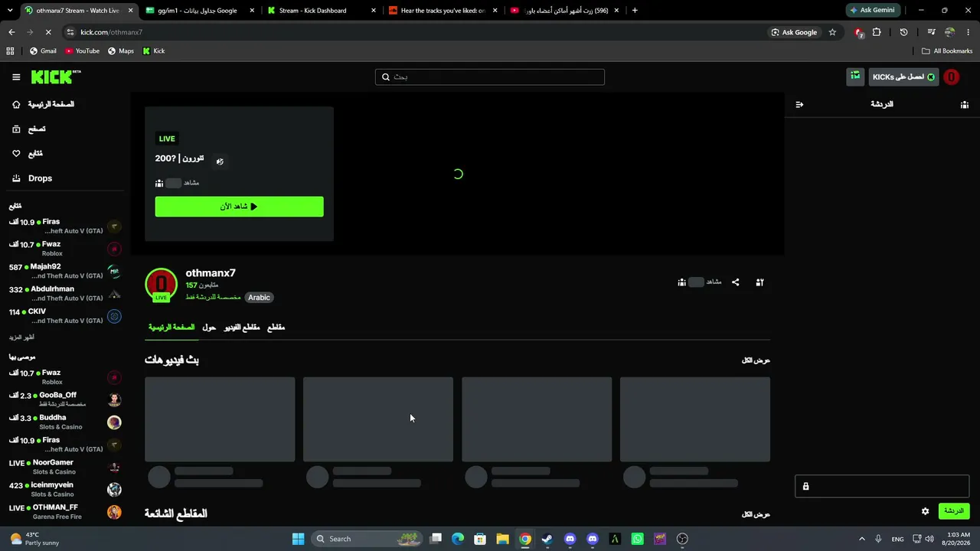
Task: Open Steam from the taskbar
Action: coord(547,539)
